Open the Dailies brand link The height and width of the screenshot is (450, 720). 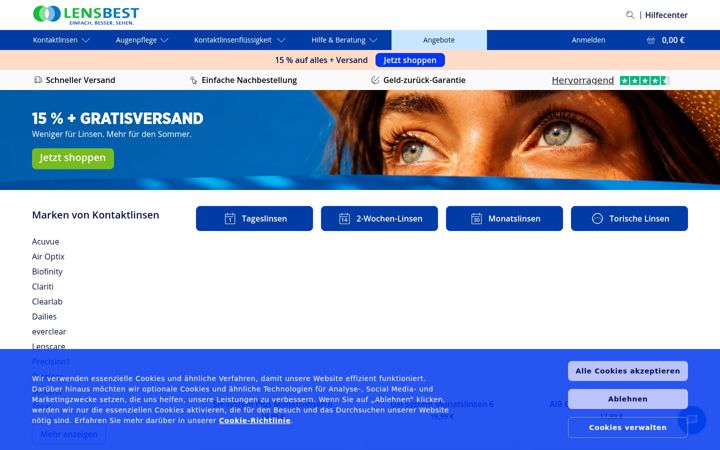[x=44, y=317]
